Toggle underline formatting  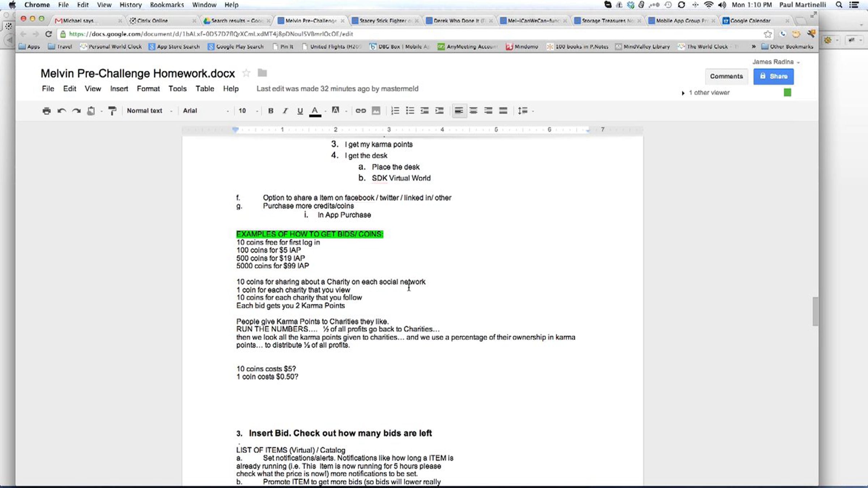coord(300,111)
